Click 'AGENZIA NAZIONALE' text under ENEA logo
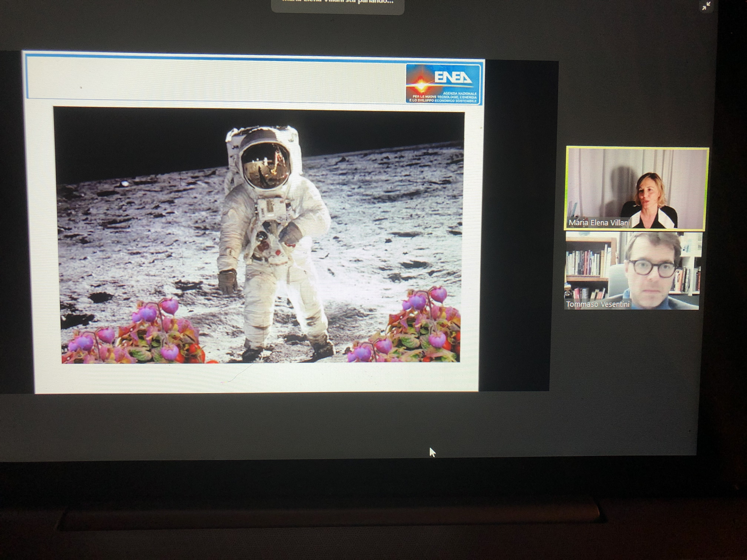The height and width of the screenshot is (560, 747). pos(460,93)
